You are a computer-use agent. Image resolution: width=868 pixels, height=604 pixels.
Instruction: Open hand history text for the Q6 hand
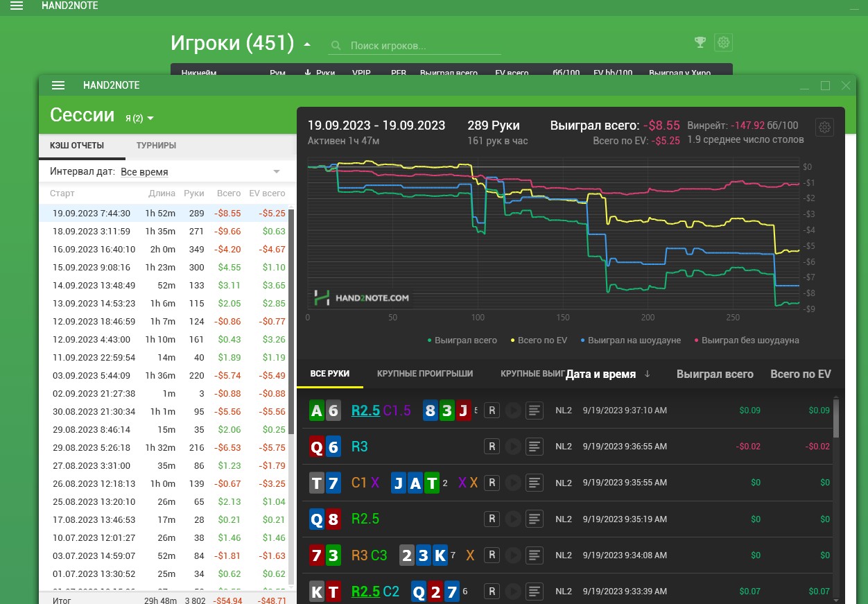(x=534, y=447)
